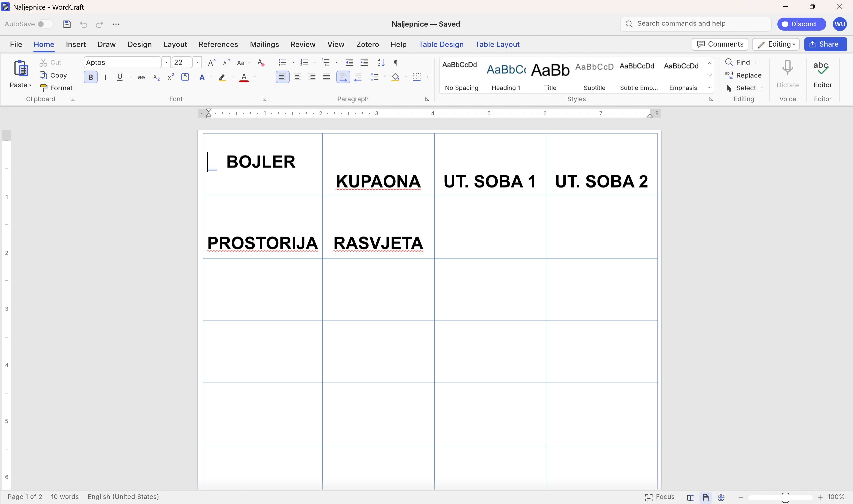853x504 pixels.
Task: Open the Editor spelling check
Action: (822, 74)
